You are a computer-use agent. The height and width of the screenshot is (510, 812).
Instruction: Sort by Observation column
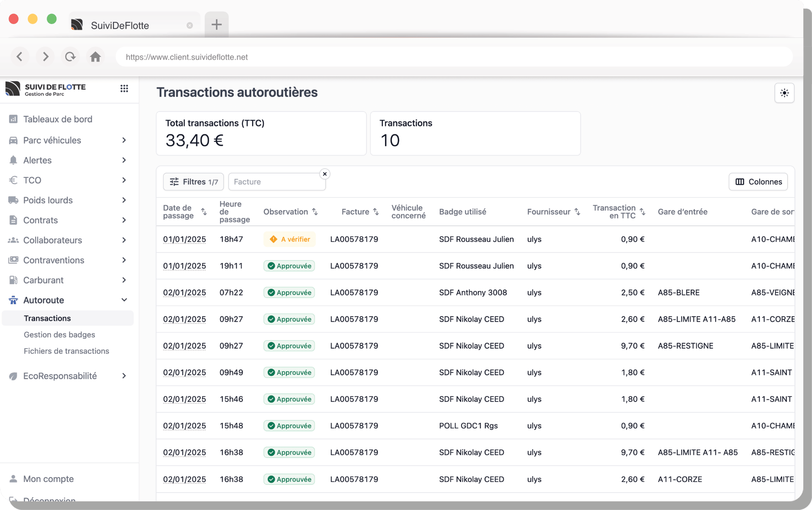point(315,212)
